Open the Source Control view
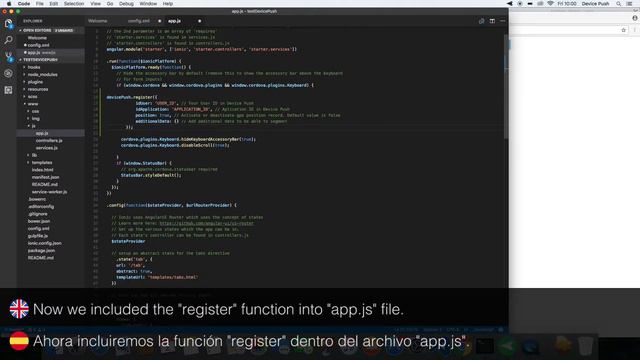640x360 pixels. click(8, 57)
